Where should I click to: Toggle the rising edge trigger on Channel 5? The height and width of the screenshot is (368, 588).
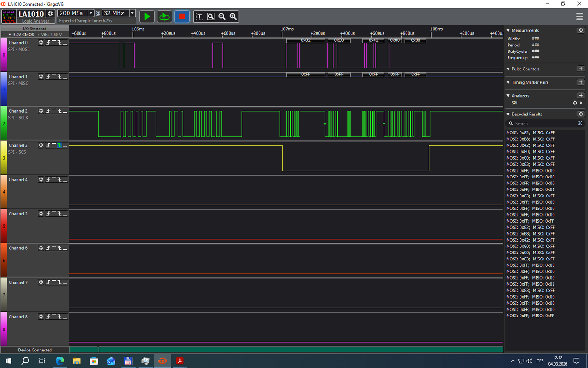click(x=48, y=213)
